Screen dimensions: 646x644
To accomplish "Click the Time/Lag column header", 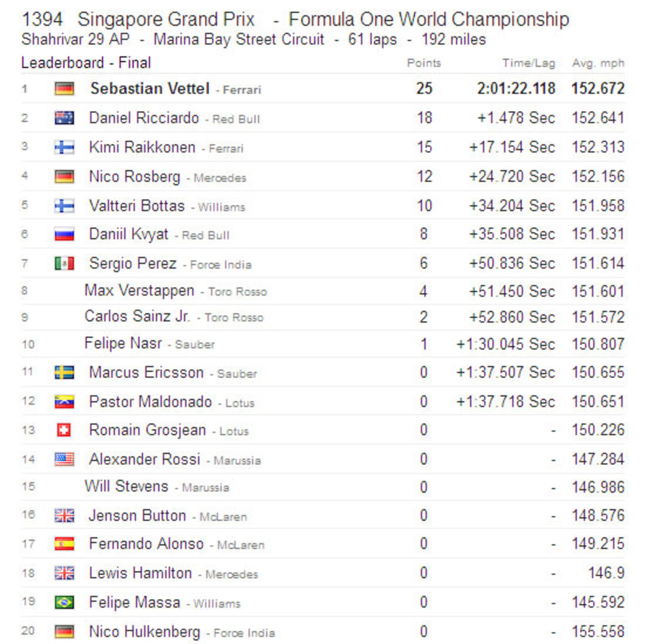I will [528, 63].
